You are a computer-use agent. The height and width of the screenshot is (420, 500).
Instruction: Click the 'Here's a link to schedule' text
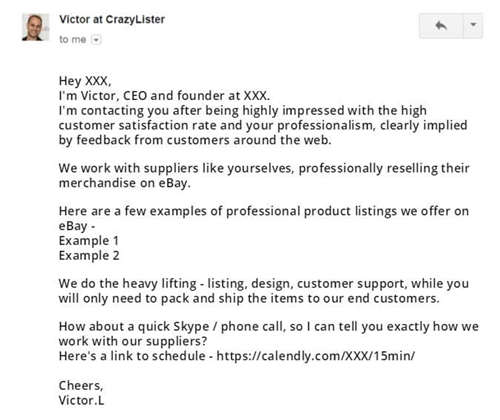(132, 356)
